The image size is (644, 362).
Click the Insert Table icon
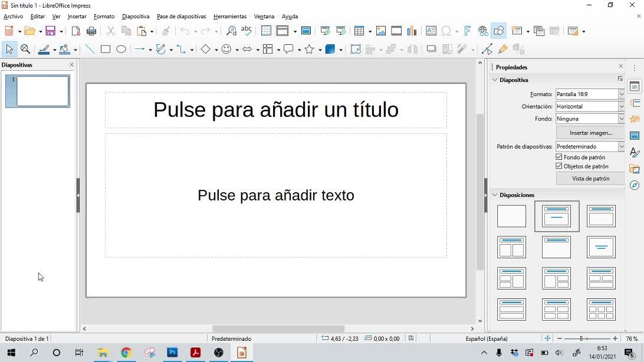coord(359,31)
